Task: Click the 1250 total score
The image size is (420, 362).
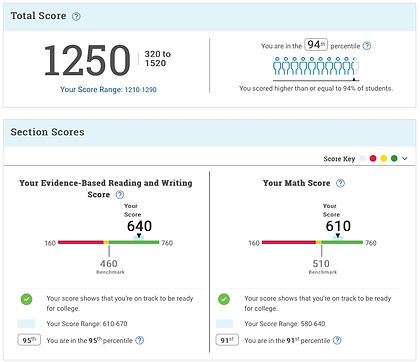Action: (87, 60)
